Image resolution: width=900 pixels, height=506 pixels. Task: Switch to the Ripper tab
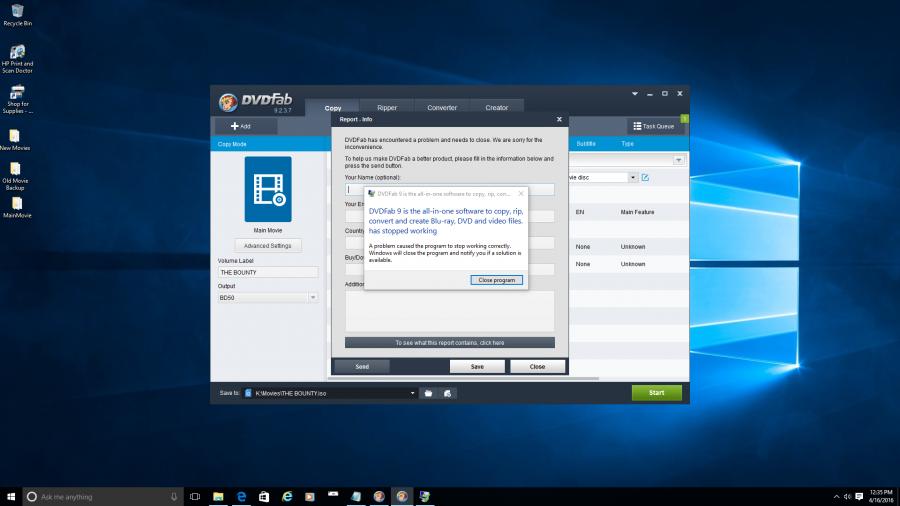(x=387, y=107)
